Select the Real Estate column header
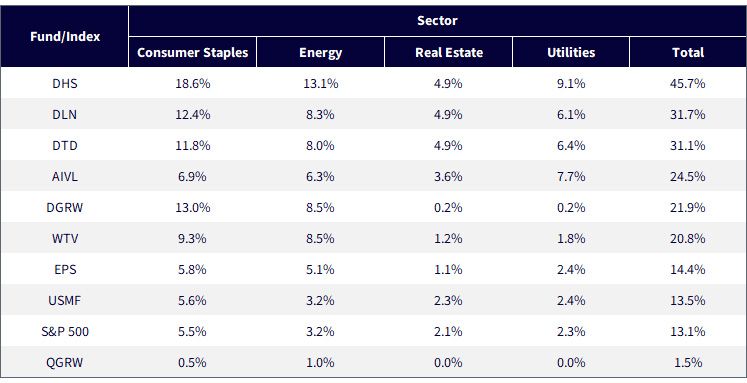This screenshot has width=747, height=383. pos(449,52)
